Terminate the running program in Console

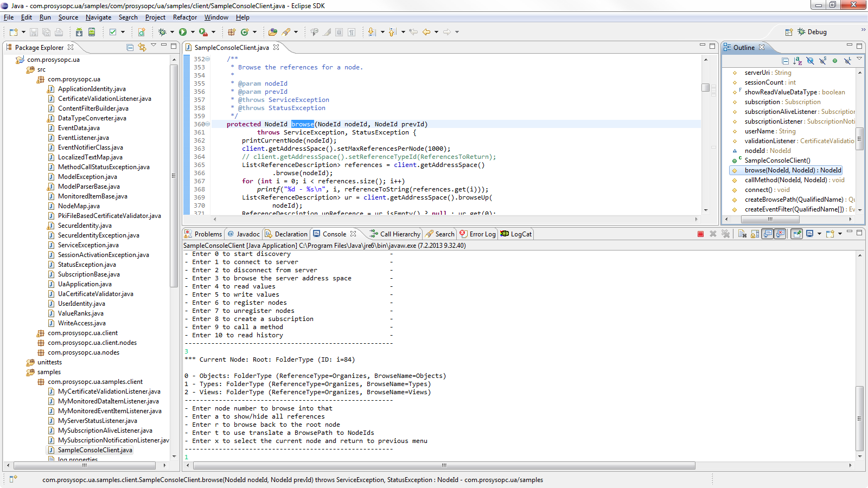(x=700, y=234)
